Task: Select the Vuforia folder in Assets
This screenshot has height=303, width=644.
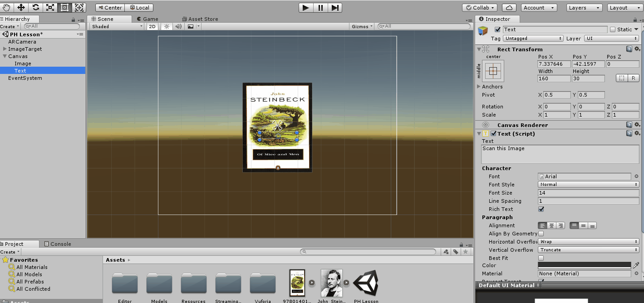Action: click(x=263, y=283)
